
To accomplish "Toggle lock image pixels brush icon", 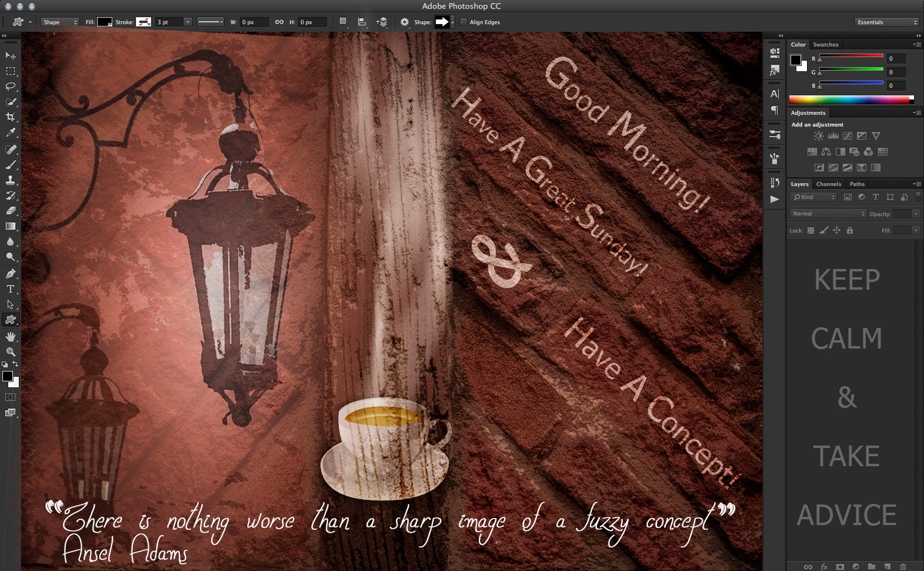I will [824, 230].
